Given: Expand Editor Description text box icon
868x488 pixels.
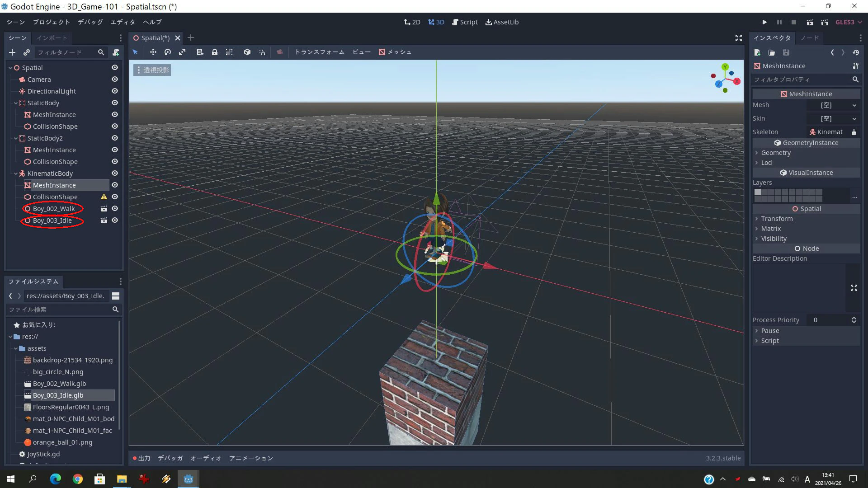Looking at the screenshot, I should (x=854, y=288).
